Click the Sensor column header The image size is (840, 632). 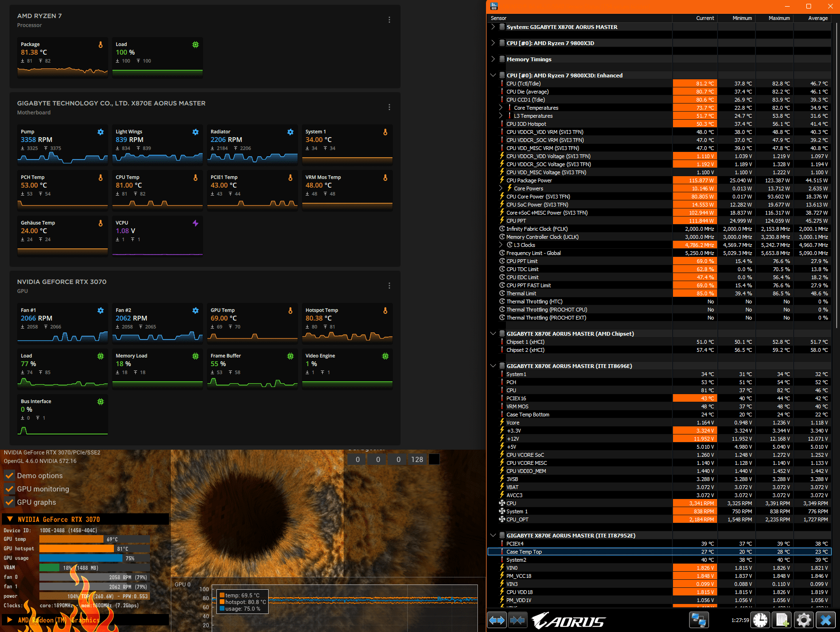[579, 18]
